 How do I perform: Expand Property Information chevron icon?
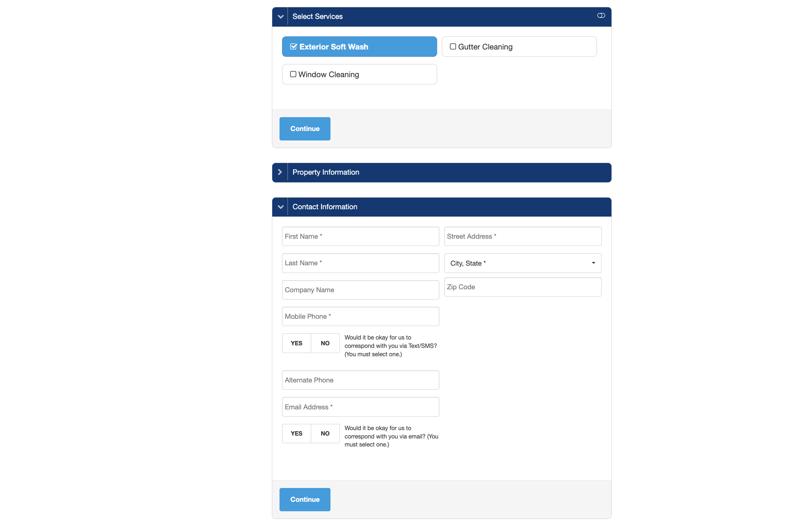280,172
